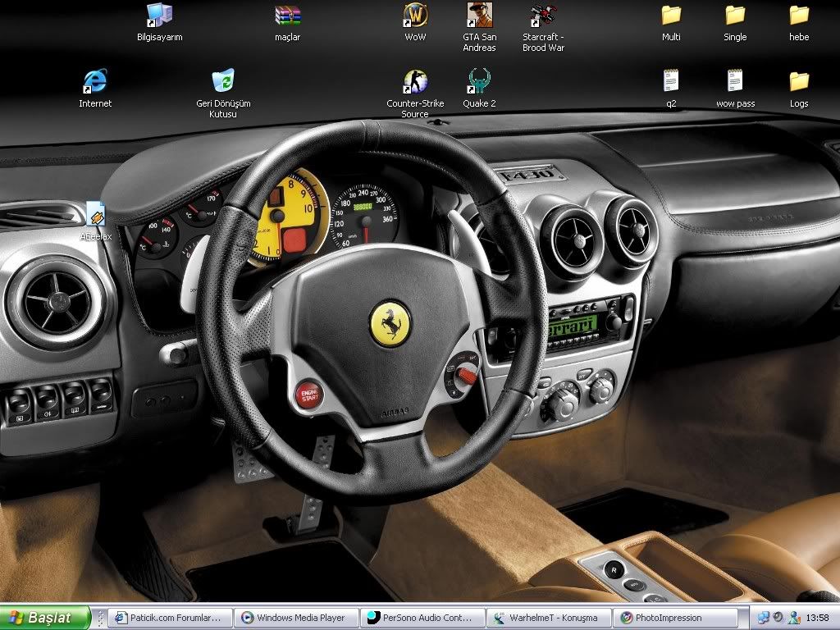Select the Quake 2 shortcut icon
Image resolution: width=840 pixels, height=630 pixels.
(479, 81)
